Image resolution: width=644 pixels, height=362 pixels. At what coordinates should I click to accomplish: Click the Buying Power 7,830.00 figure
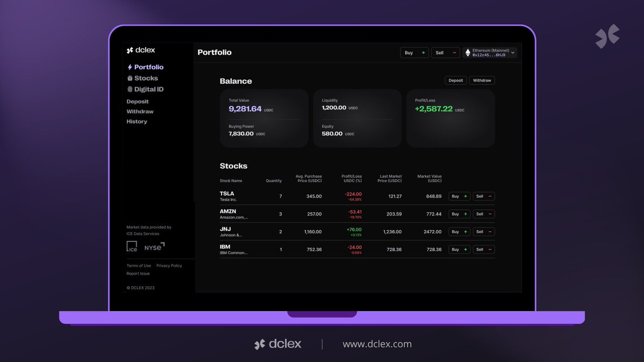coord(241,134)
